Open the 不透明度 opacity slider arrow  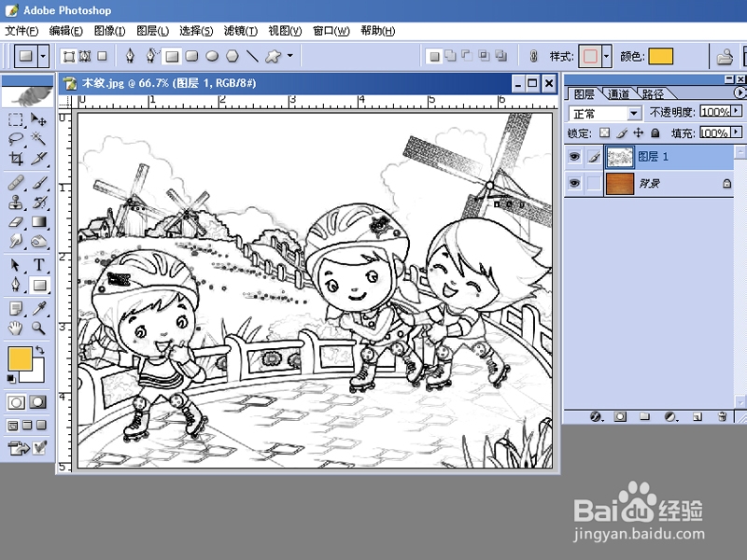click(x=737, y=111)
